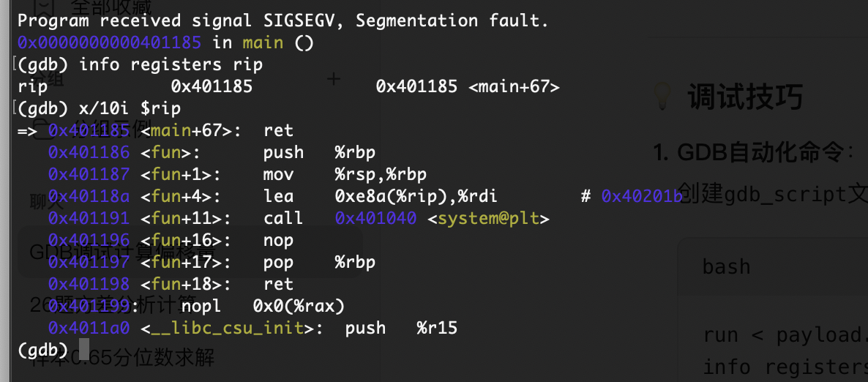Click the system@plt symbol in disassembly

(488, 218)
